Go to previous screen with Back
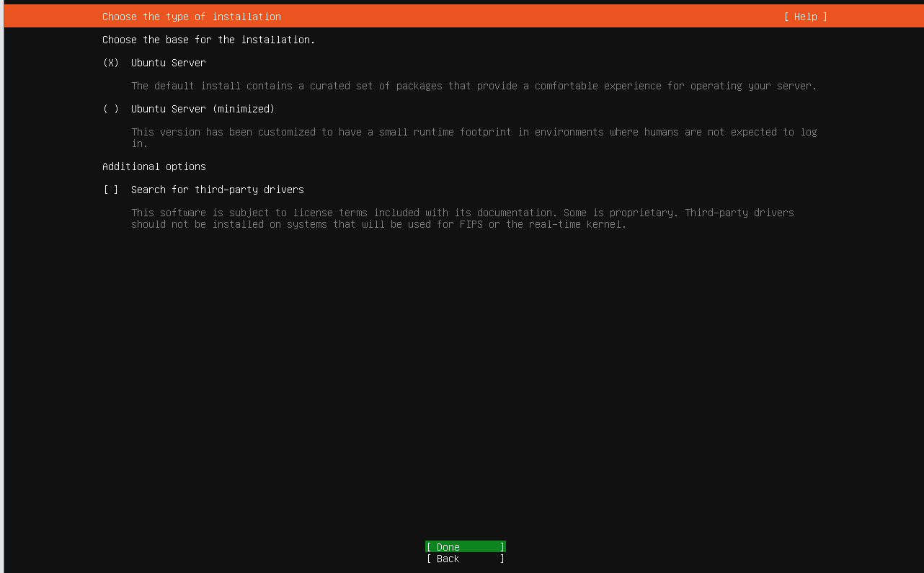This screenshot has width=924, height=573. pyautogui.click(x=466, y=559)
